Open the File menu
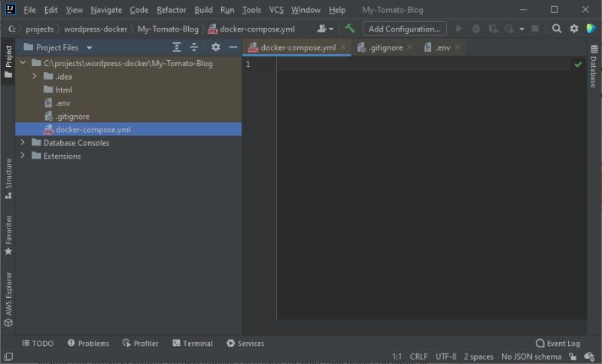Screen dimensions: 602x364 click(x=29, y=10)
